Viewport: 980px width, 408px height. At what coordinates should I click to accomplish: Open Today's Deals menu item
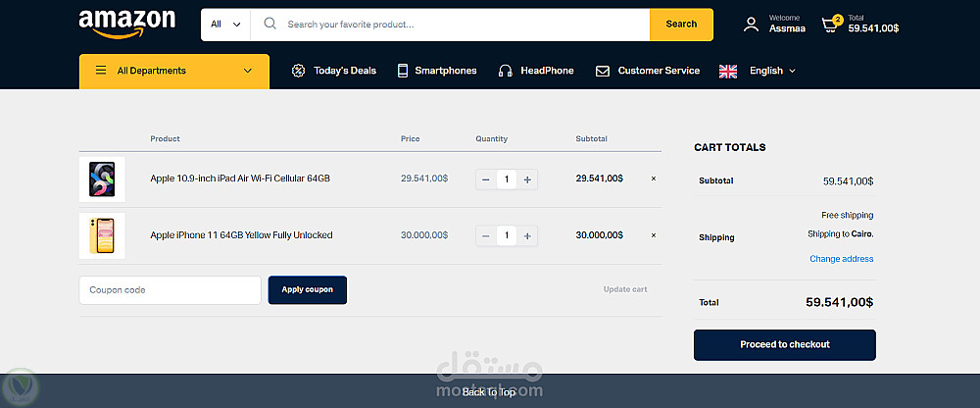click(x=345, y=71)
